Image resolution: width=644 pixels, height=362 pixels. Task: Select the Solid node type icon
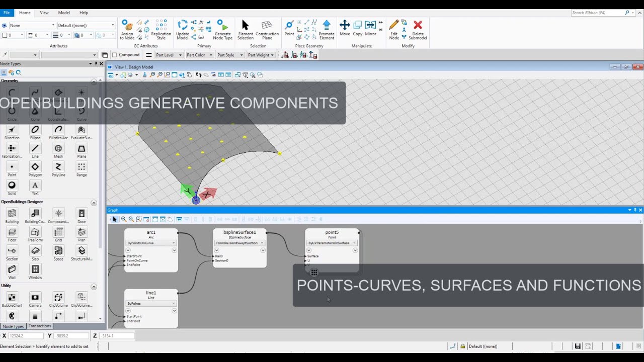tap(12, 185)
